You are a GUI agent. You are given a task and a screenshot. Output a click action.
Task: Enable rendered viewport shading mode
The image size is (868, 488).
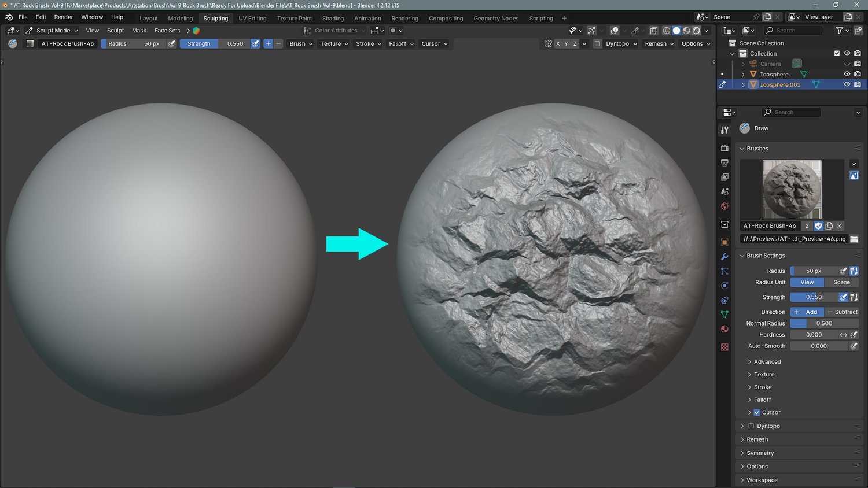pyautogui.click(x=696, y=31)
